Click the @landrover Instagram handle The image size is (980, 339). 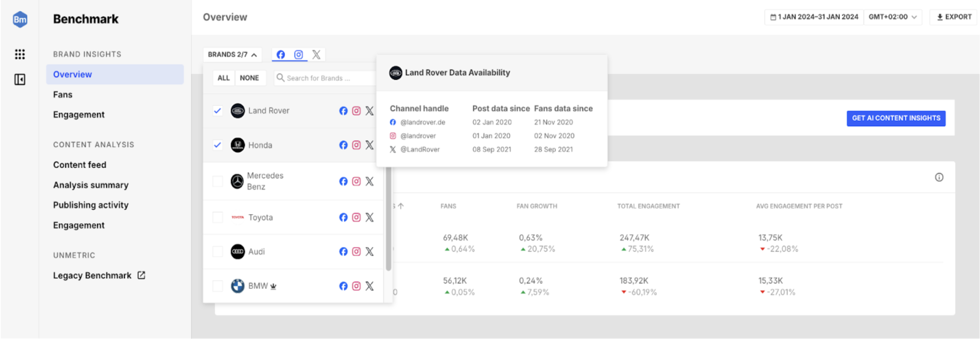pos(418,136)
